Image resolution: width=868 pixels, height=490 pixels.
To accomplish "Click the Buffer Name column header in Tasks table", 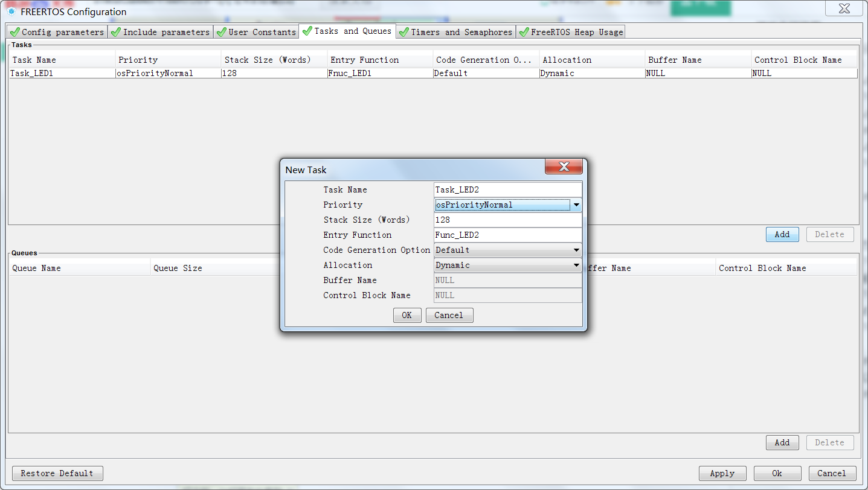I will click(698, 60).
